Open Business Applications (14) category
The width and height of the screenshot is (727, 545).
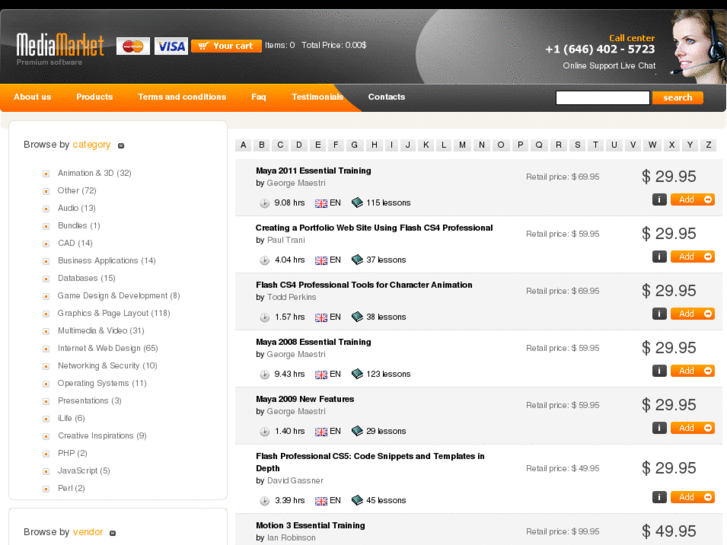pyautogui.click(x=107, y=261)
